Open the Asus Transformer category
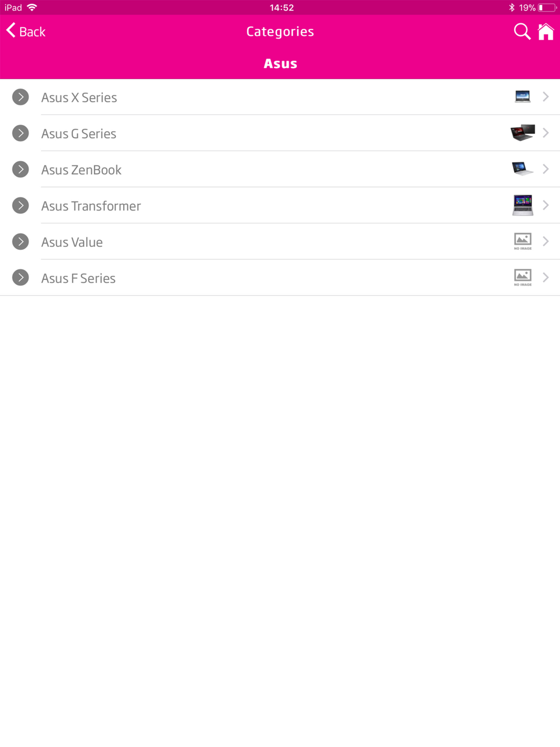Screen dimensions: 560x747 click(x=91, y=206)
